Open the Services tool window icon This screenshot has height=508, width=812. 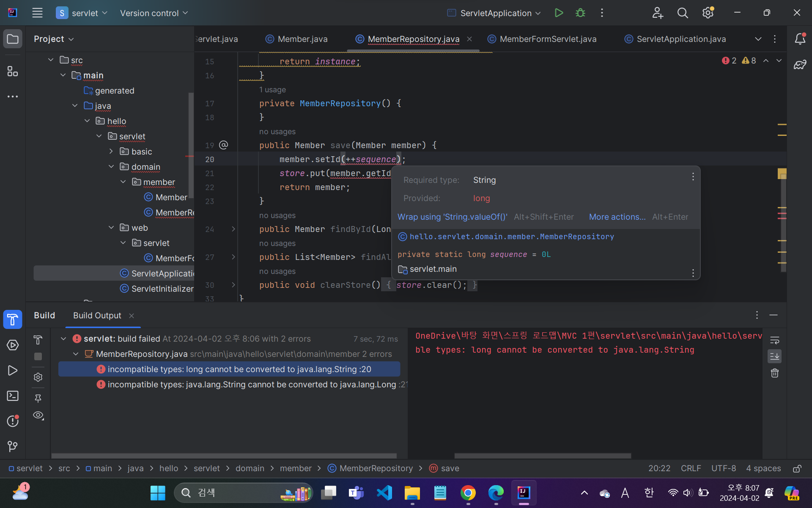(13, 345)
